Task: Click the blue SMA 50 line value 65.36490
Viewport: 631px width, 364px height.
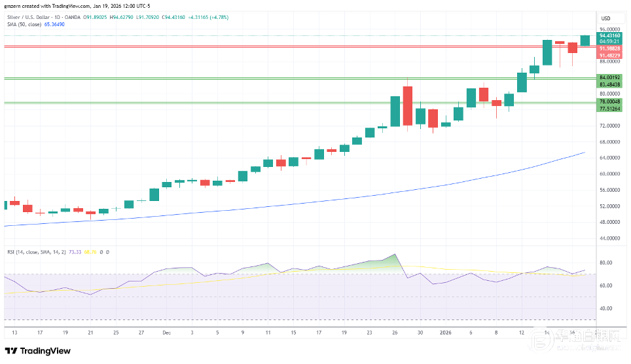Action: [54, 24]
